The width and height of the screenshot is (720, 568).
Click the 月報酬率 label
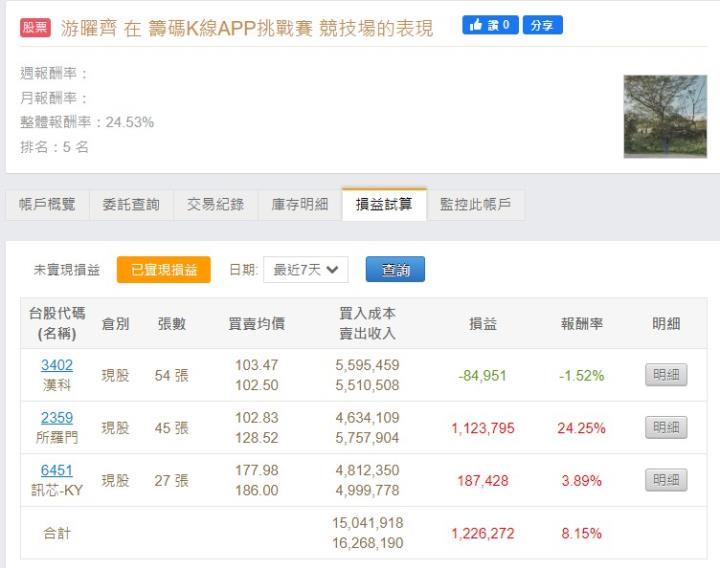click(54, 98)
